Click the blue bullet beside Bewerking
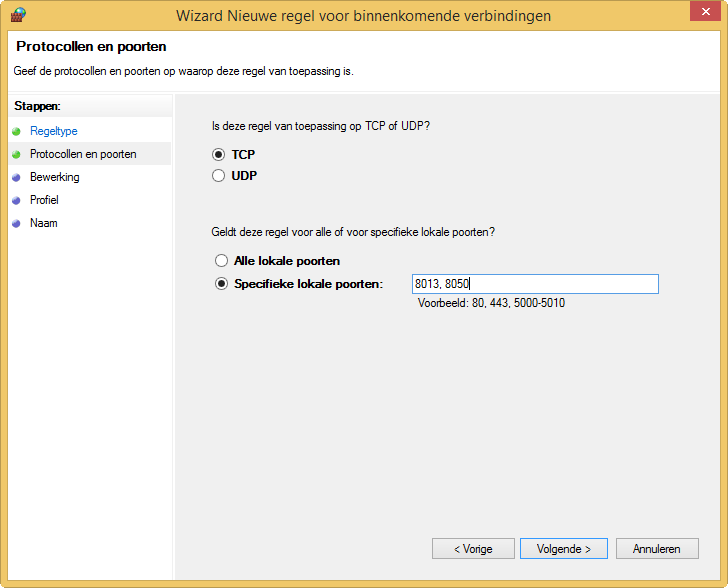This screenshot has height=588, width=728. [x=16, y=177]
